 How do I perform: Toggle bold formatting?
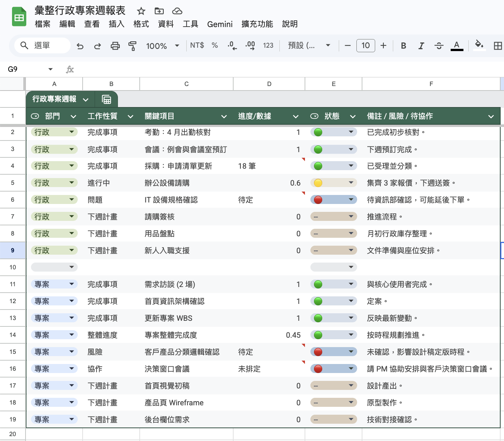point(403,45)
